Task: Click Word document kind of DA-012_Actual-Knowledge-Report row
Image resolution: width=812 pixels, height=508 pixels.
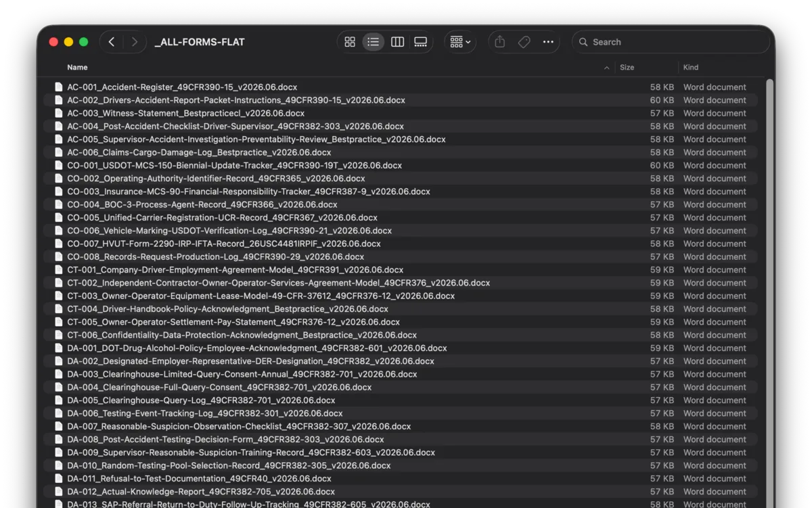Action: [x=715, y=492]
